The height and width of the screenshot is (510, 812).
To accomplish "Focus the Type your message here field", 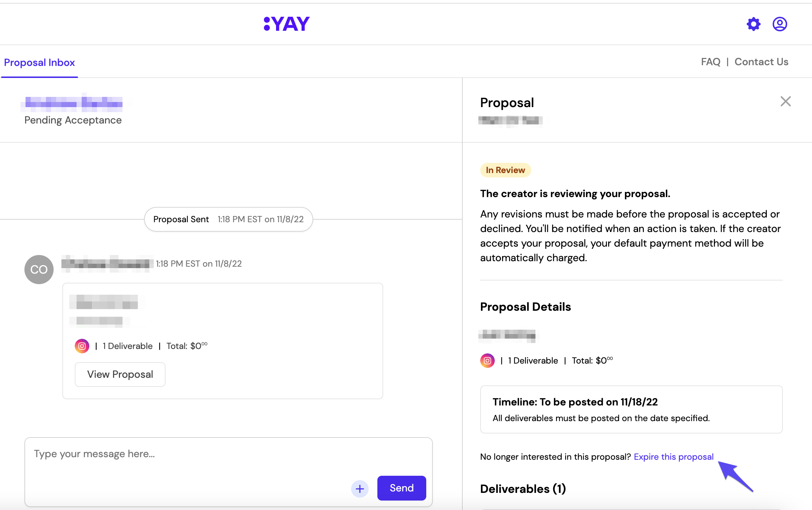I will (228, 472).
